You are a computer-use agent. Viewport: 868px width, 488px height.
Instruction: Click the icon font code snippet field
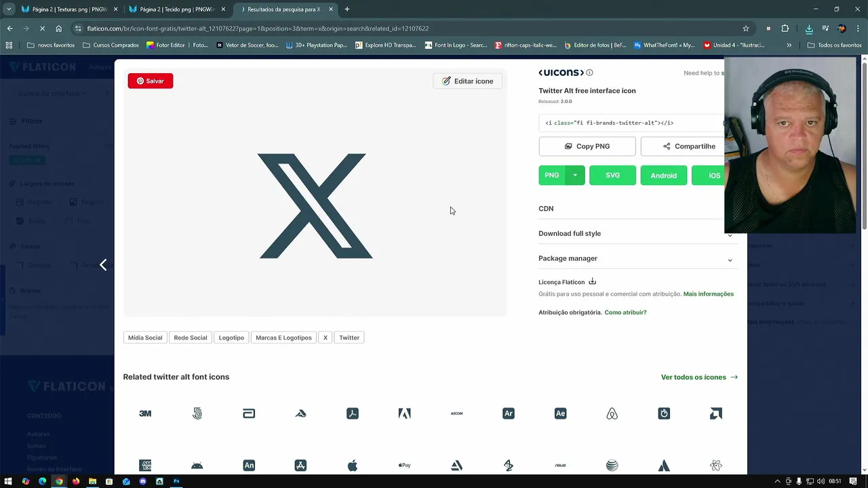pos(631,123)
